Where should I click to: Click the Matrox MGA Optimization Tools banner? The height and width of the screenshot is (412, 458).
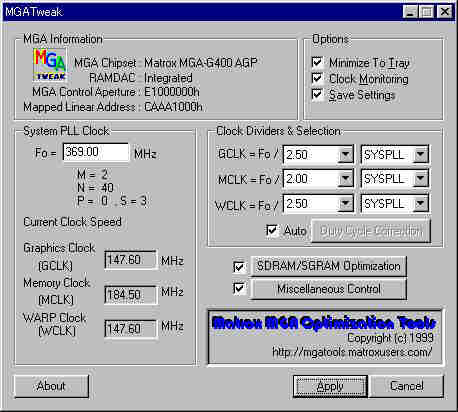tap(324, 323)
